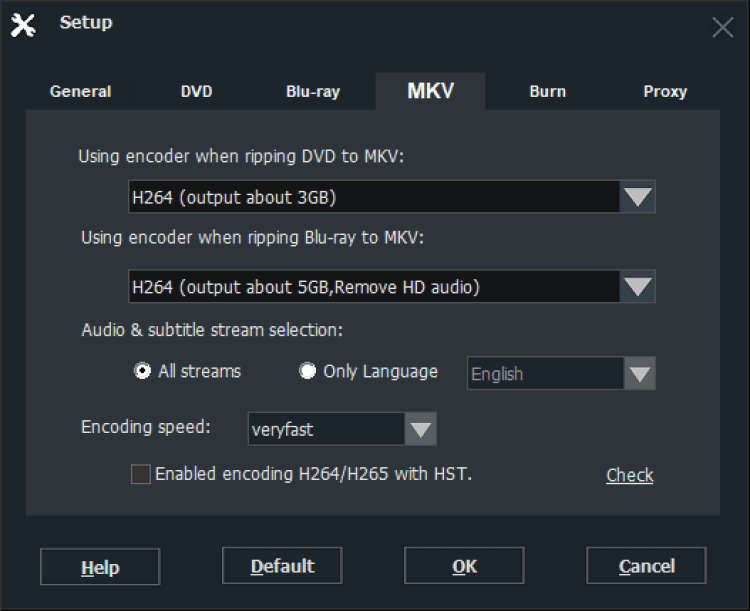Open the English language dropdown
Viewport: 750px width, 611px height.
[x=638, y=374]
